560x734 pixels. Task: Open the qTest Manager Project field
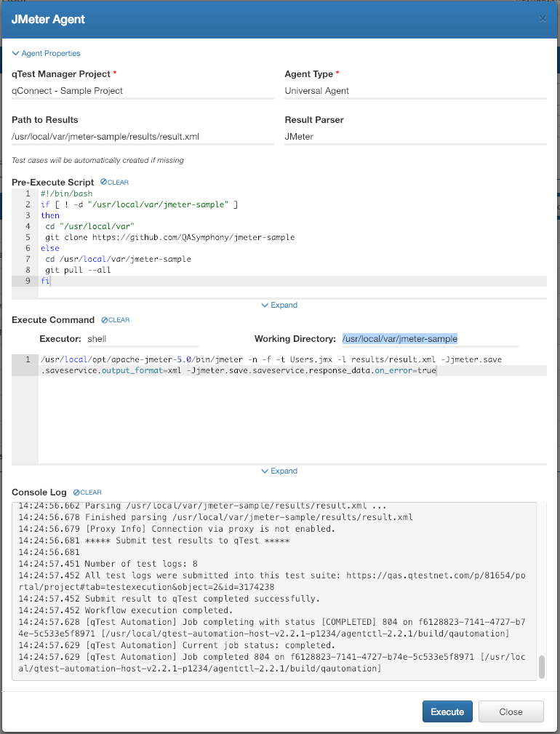143,91
